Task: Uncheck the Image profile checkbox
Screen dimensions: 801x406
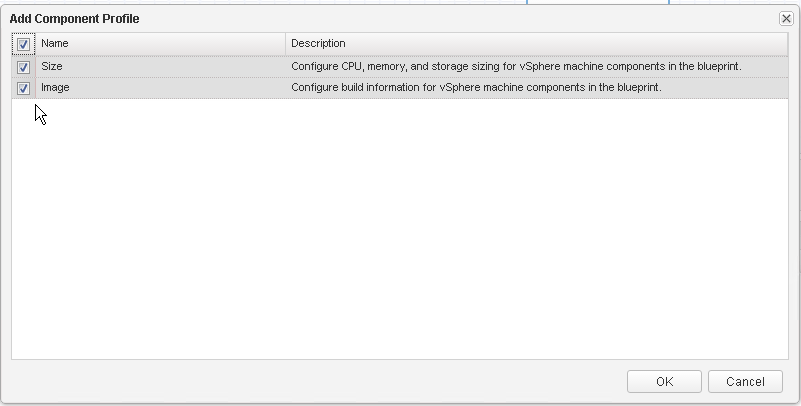Action: point(23,88)
